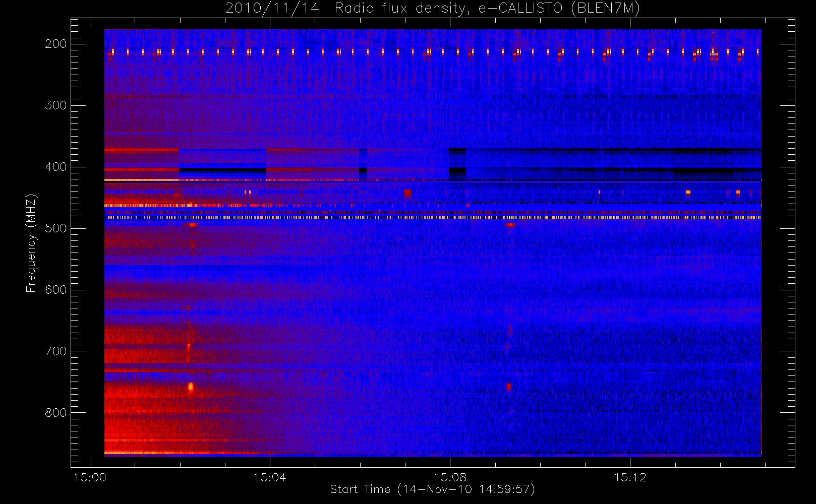Screen dimensions: 816x504
Task: Click the 15:04 time tick label
Action: coord(270,477)
